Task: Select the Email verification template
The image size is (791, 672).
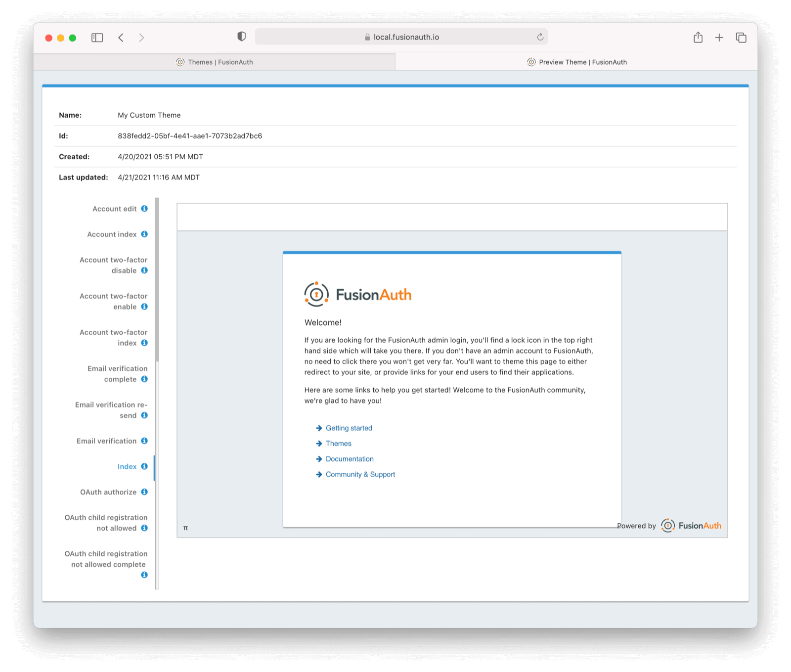Action: [x=106, y=441]
